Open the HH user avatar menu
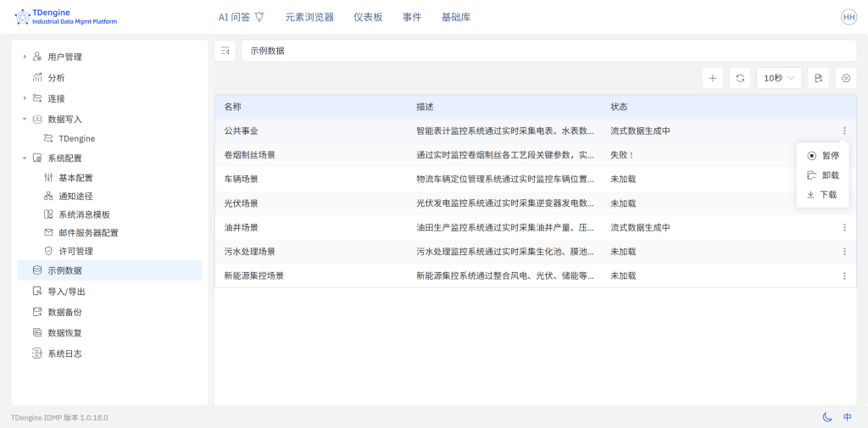868x428 pixels. [x=849, y=17]
